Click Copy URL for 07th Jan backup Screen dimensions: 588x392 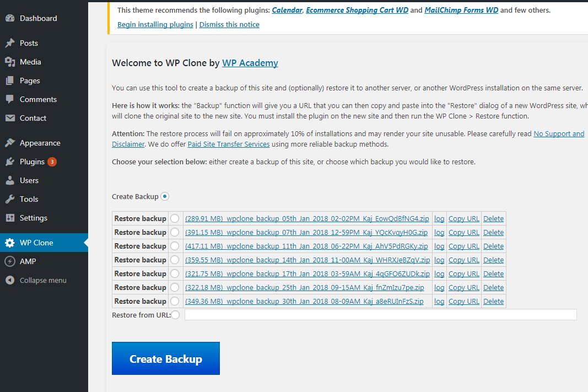click(x=464, y=232)
